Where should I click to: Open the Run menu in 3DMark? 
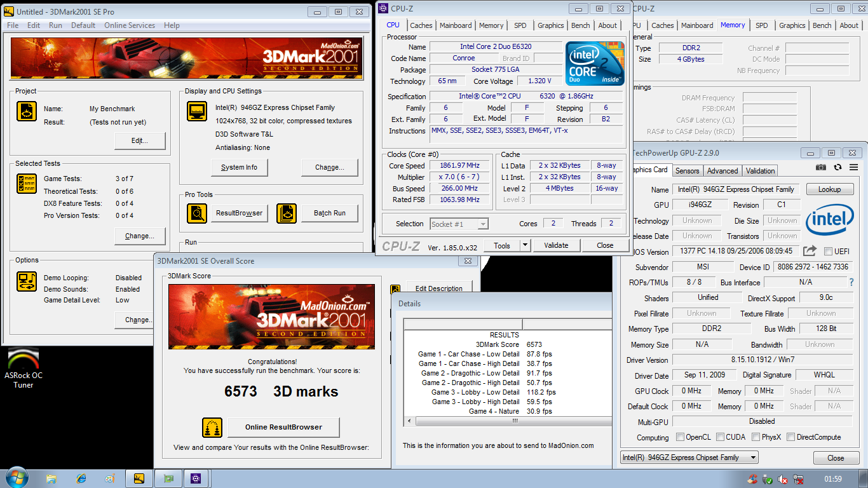55,25
